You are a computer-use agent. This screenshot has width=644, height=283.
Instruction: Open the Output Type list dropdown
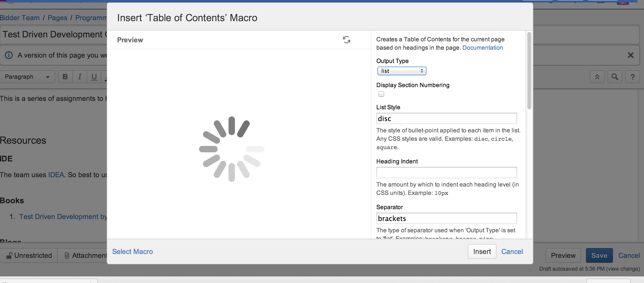pyautogui.click(x=401, y=71)
